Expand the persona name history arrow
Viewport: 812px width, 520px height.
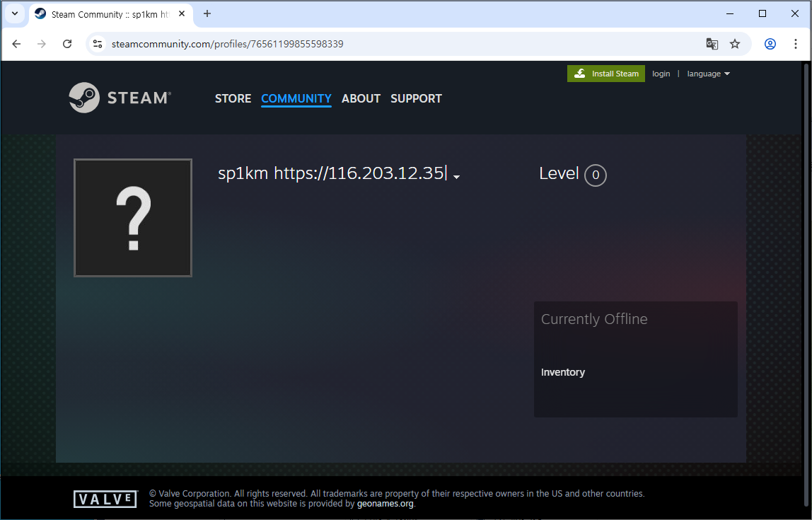pos(456,177)
